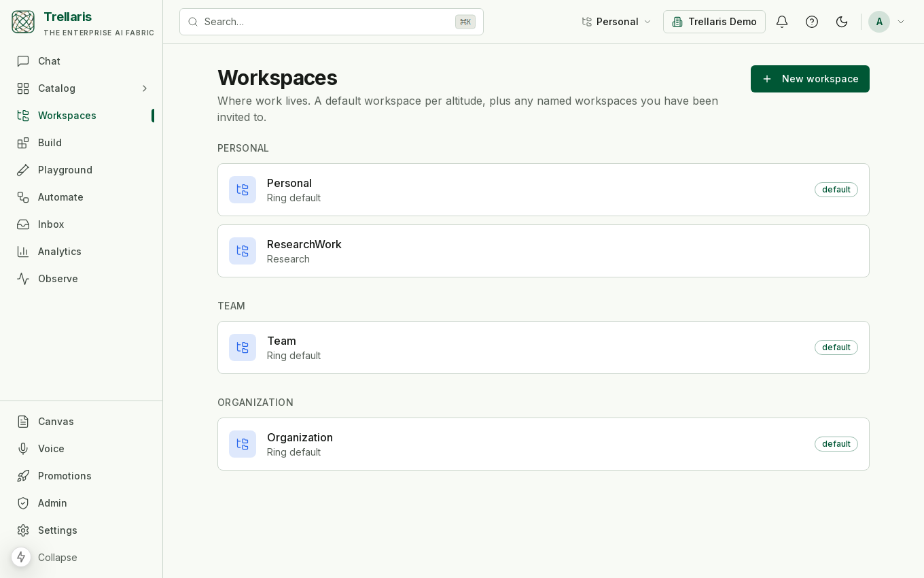
Task: Click the Organization workspace card icon
Action: (x=243, y=444)
